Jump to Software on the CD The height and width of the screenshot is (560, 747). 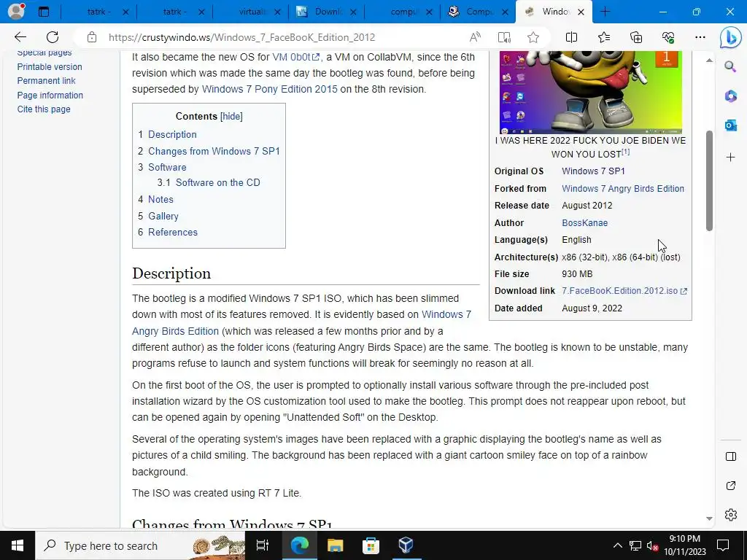click(x=217, y=182)
